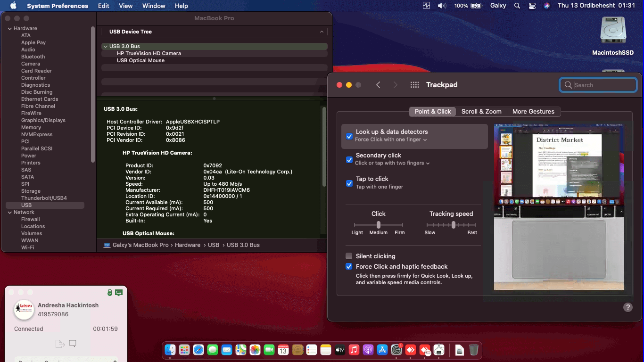
Task: Adjust the Click pressure slider
Action: (379, 225)
